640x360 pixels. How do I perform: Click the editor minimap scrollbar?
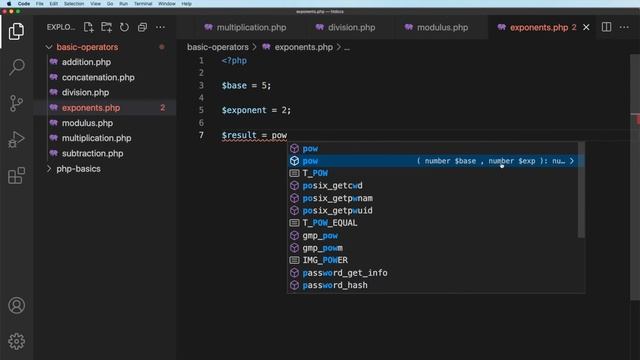pyautogui.click(x=635, y=178)
